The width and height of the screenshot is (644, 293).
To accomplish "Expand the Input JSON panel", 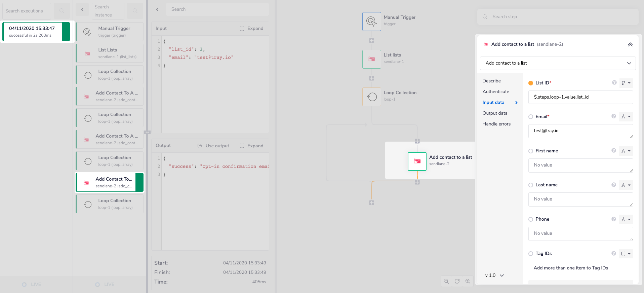I will 251,29.
